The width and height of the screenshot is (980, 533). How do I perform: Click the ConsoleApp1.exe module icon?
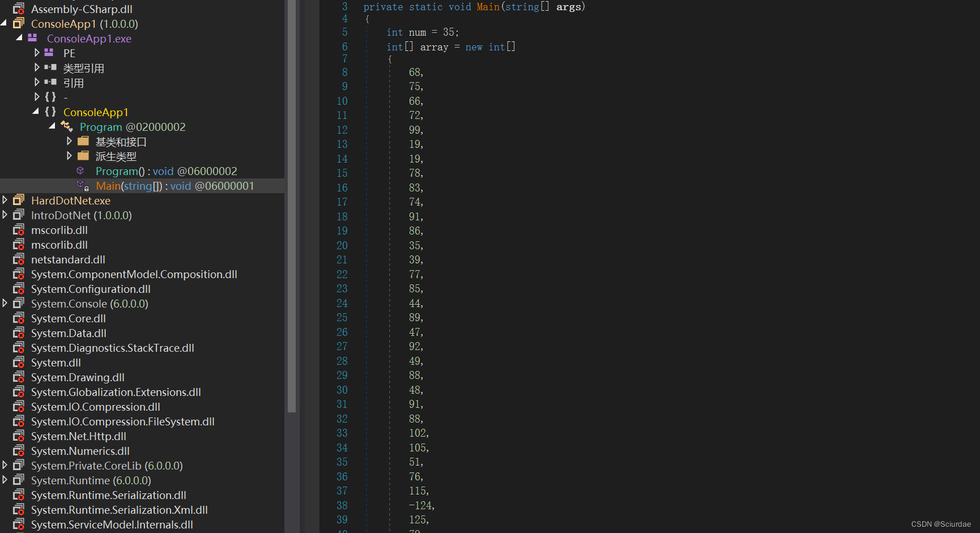[33, 38]
